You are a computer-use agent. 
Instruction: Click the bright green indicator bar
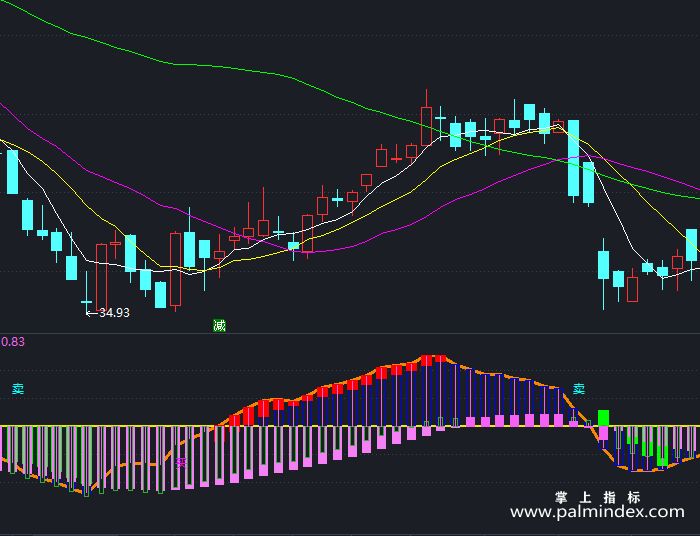[x=604, y=418]
